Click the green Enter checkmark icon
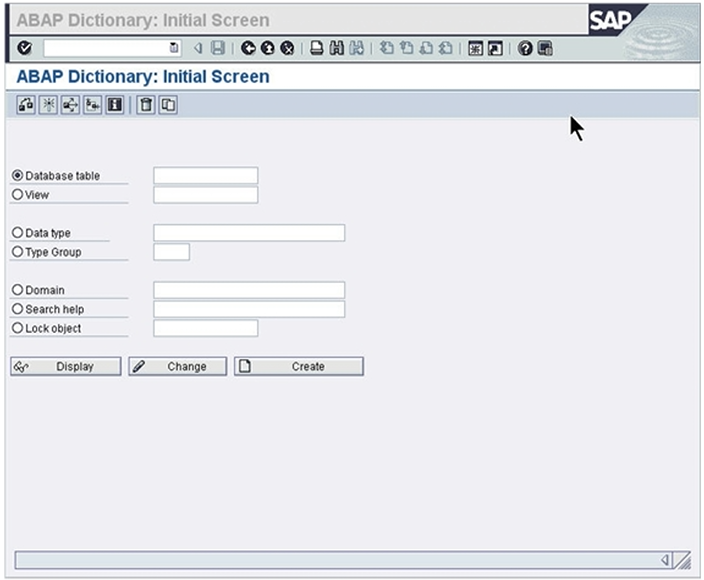 [x=25, y=48]
